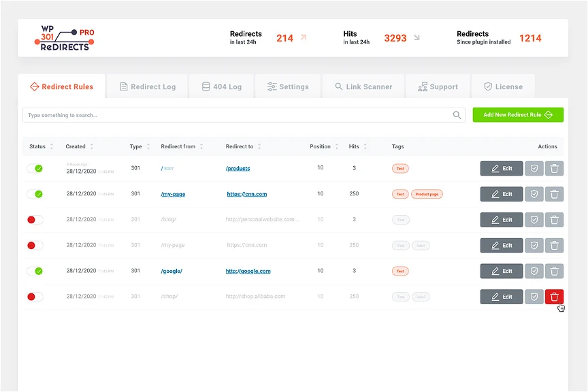Image resolution: width=588 pixels, height=392 pixels.
Task: Disable the status toggle for the /products redirect
Action: 36,168
